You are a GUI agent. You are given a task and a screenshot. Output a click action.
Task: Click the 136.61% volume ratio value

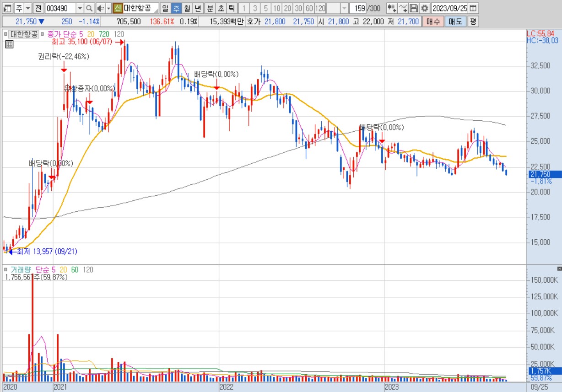point(162,21)
